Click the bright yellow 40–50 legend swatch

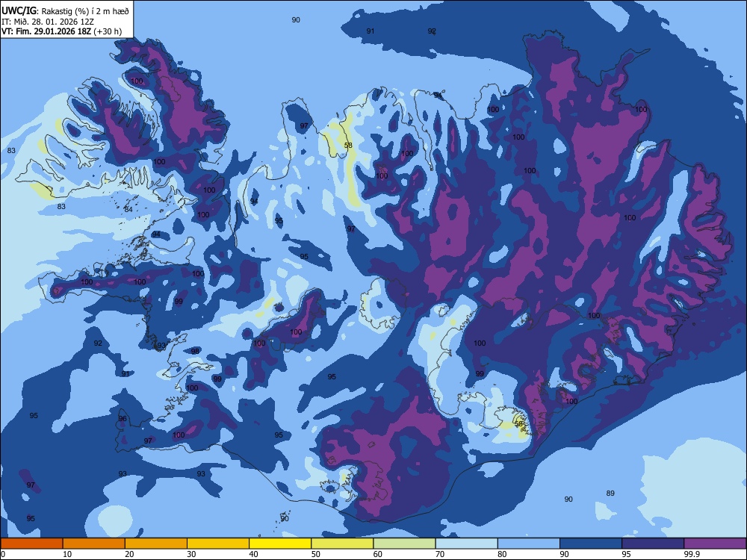[x=280, y=544]
